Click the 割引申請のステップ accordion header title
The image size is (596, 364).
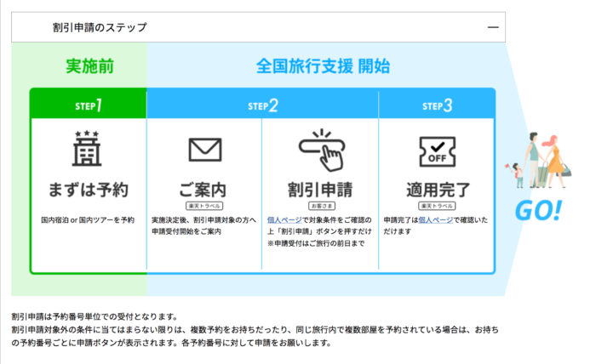(100, 27)
